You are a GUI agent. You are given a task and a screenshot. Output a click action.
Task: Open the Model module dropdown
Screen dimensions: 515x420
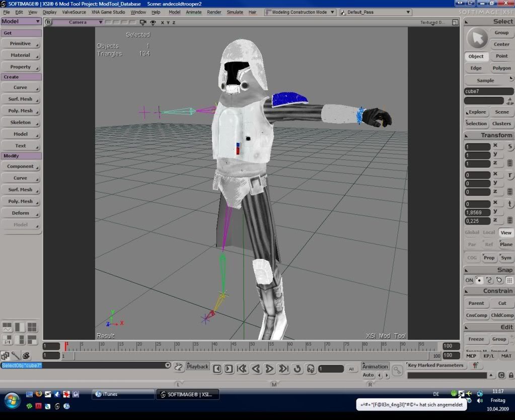tap(21, 21)
